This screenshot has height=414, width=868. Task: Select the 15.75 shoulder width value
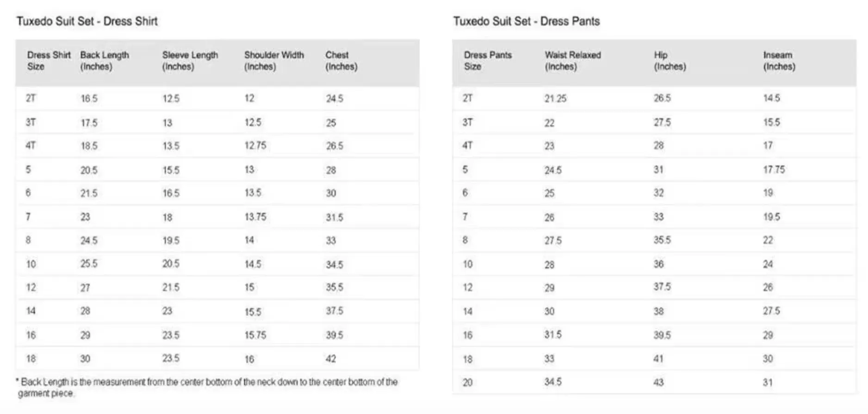tap(255, 335)
